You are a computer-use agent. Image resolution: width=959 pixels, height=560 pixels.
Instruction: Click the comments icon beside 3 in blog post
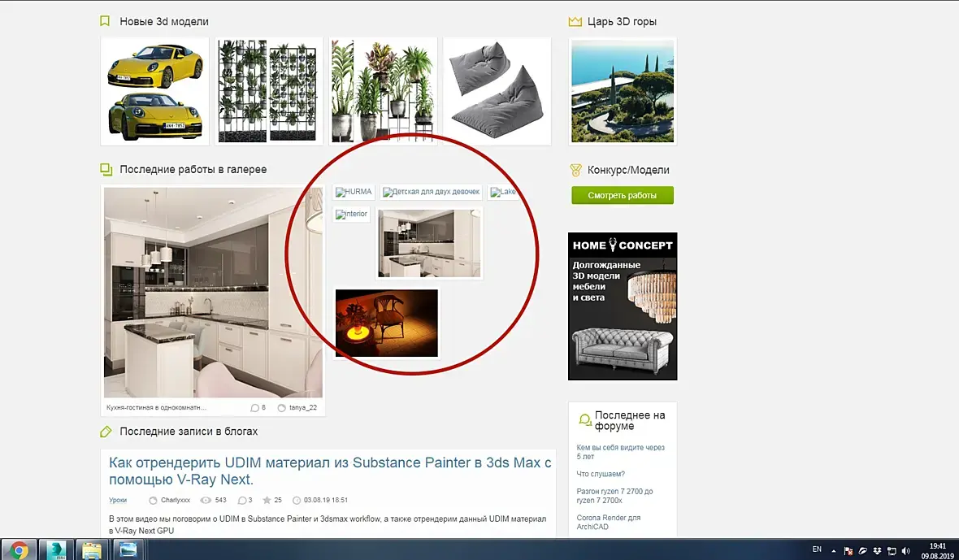[242, 500]
